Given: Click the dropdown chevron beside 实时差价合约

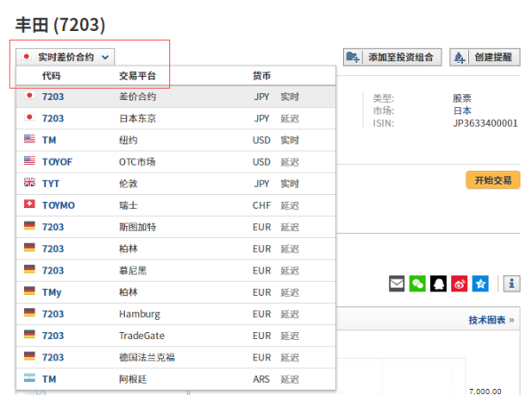Looking at the screenshot, I should coord(106,58).
